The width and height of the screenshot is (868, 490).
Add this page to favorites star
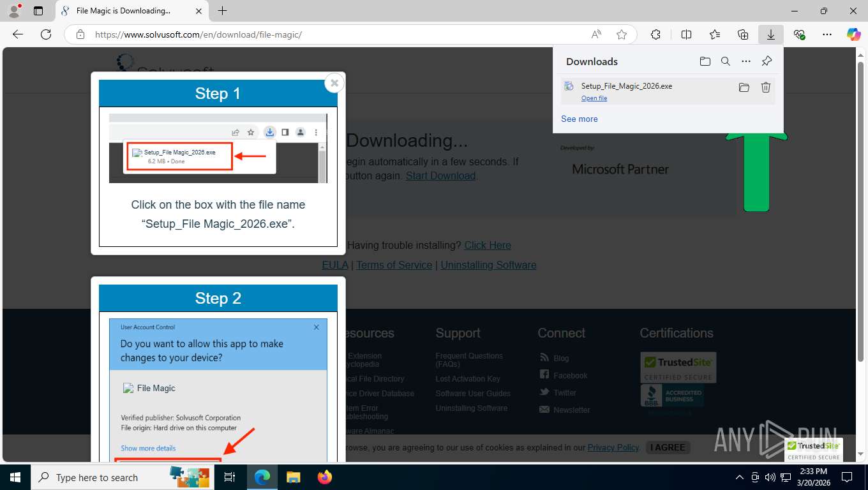pos(622,34)
